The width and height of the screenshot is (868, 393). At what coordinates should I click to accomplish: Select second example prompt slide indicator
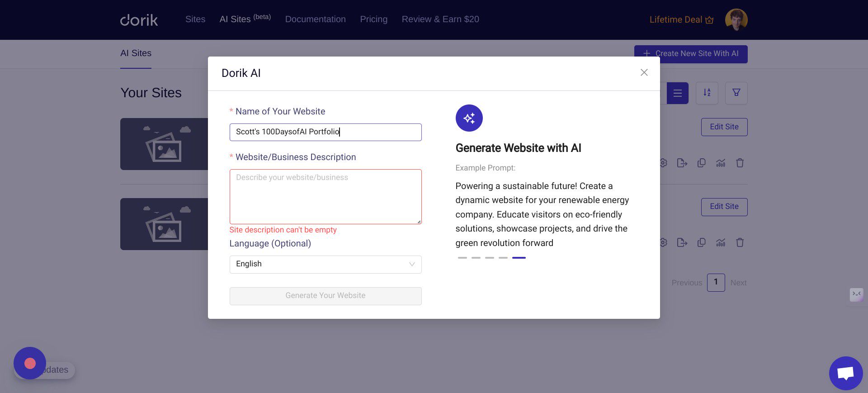tap(476, 258)
